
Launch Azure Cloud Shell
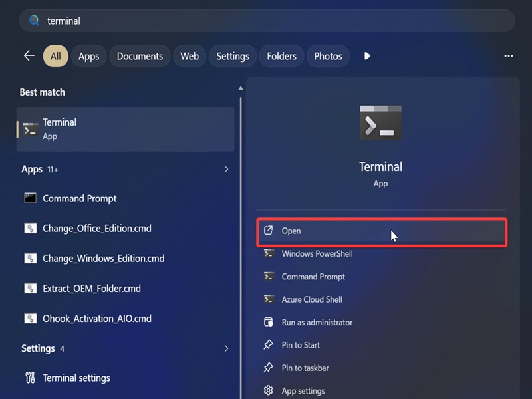click(382, 299)
